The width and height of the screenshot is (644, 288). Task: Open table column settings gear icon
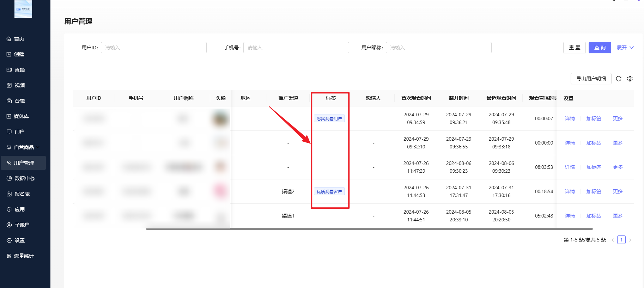pos(630,79)
